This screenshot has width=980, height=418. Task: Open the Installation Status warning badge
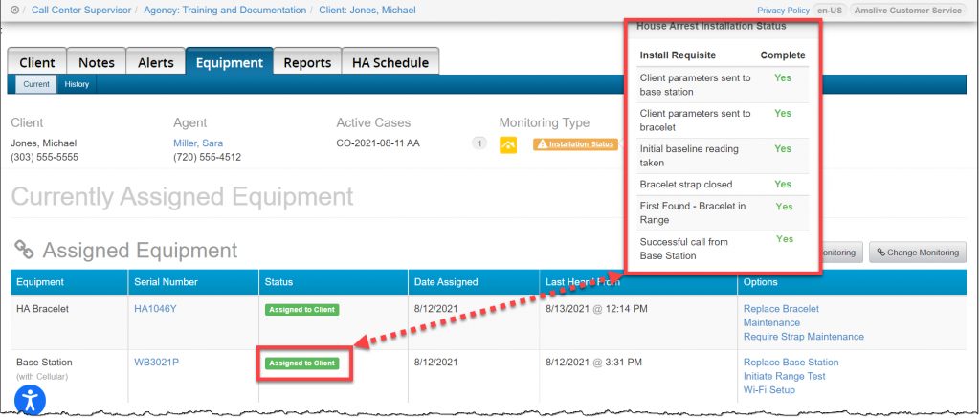pyautogui.click(x=574, y=144)
